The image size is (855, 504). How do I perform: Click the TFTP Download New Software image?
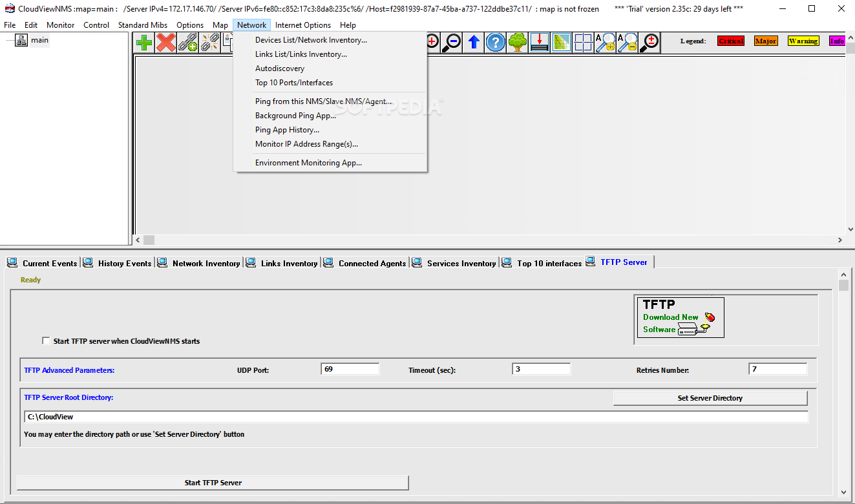pyautogui.click(x=681, y=317)
